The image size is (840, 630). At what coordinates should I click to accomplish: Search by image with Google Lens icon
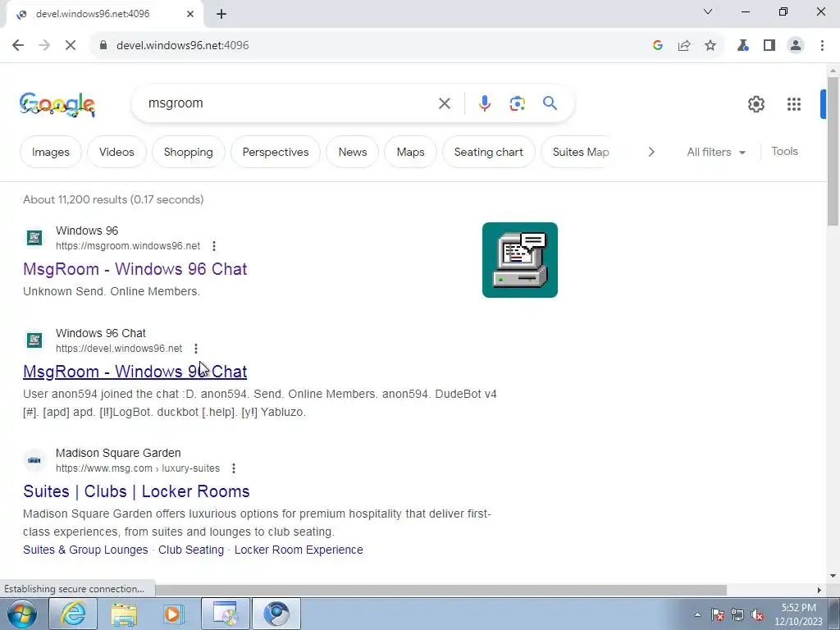(x=517, y=103)
